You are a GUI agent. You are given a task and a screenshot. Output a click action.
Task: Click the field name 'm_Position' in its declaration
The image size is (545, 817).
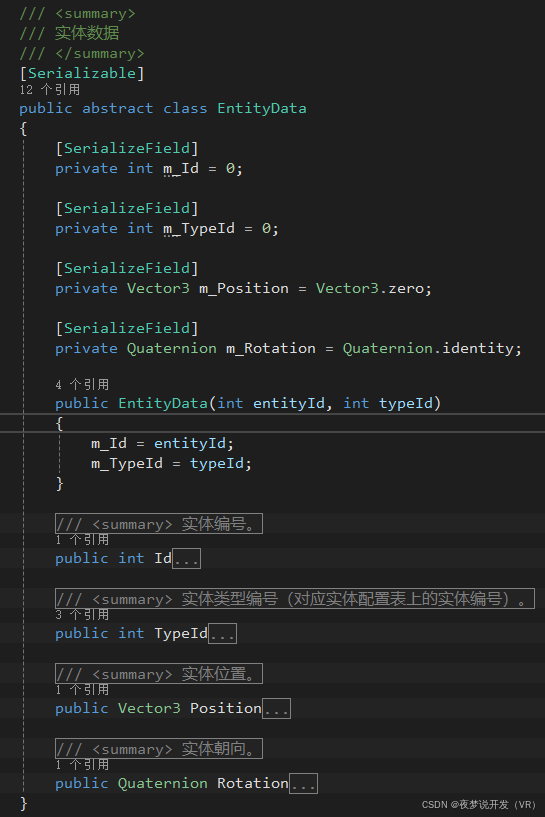point(244,289)
